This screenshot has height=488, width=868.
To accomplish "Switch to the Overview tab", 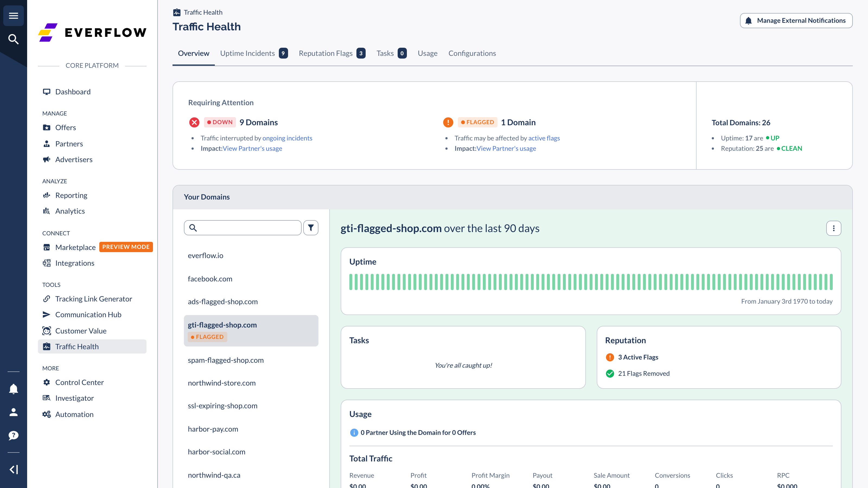I will tap(193, 53).
